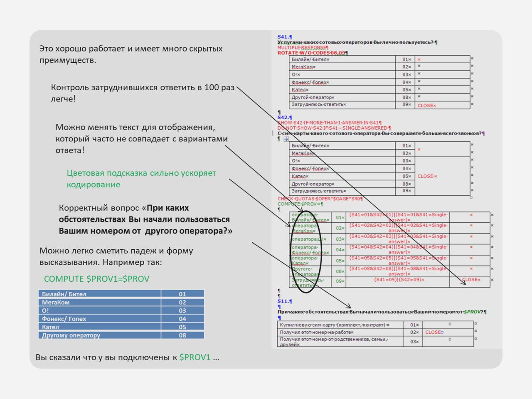The image size is (532, 399).
Task: Click code 03 in the S11 table
Action: pyautogui.click(x=414, y=342)
